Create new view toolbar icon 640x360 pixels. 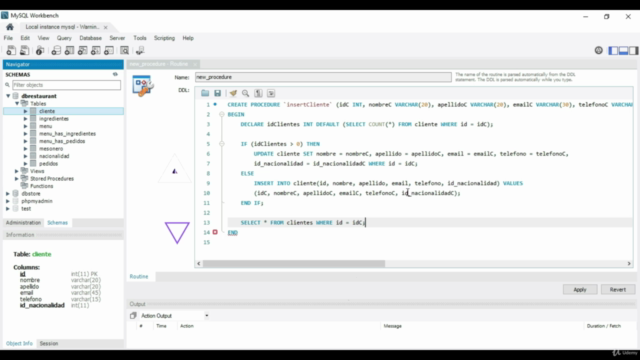click(82, 51)
